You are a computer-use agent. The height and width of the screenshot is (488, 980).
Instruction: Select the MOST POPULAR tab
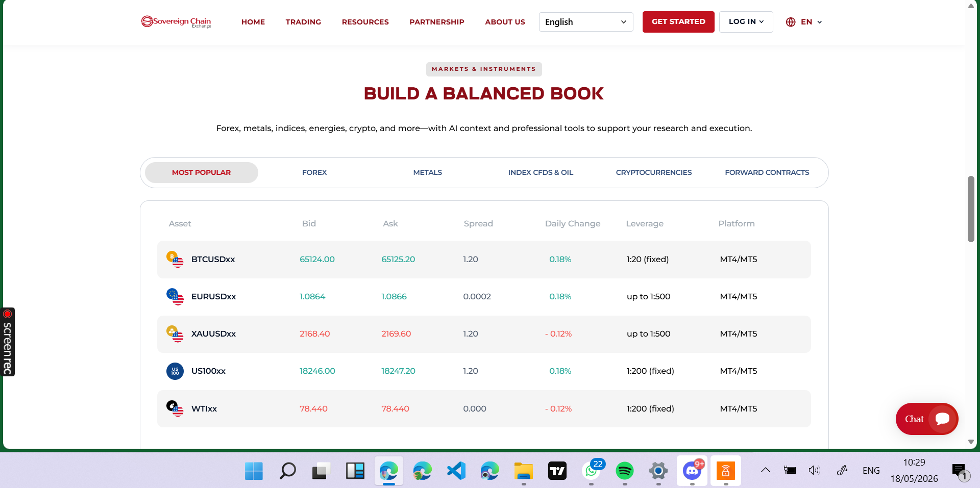[x=201, y=172]
